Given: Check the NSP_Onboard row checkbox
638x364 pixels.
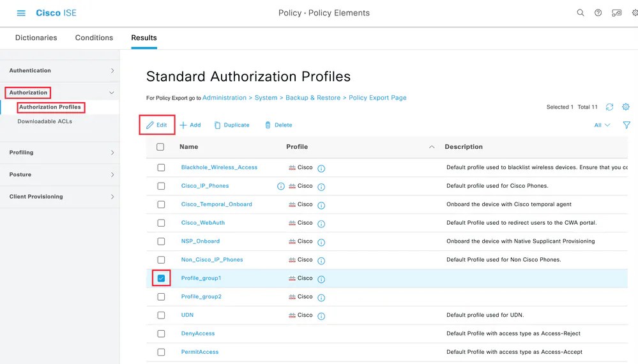Looking at the screenshot, I should [x=161, y=241].
